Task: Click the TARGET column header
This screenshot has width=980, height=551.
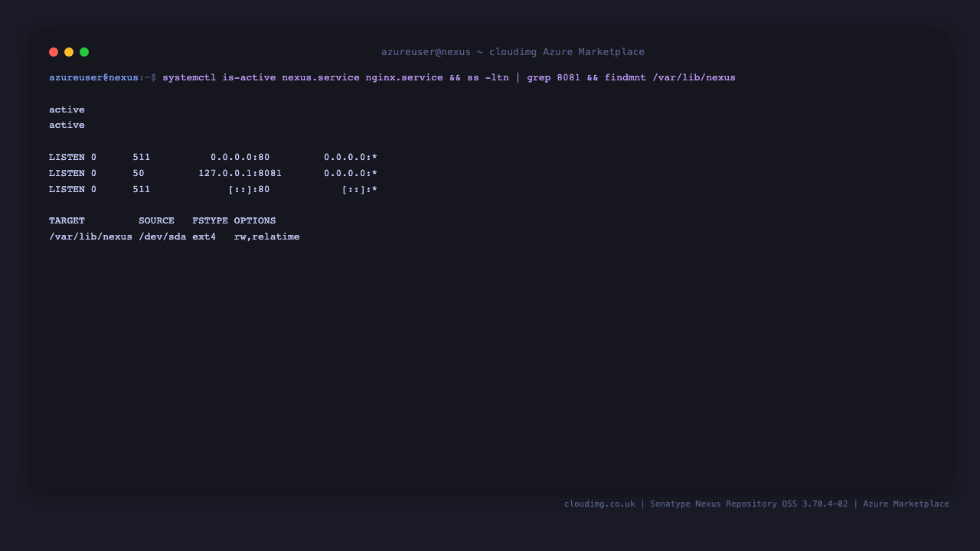Action: click(x=67, y=220)
